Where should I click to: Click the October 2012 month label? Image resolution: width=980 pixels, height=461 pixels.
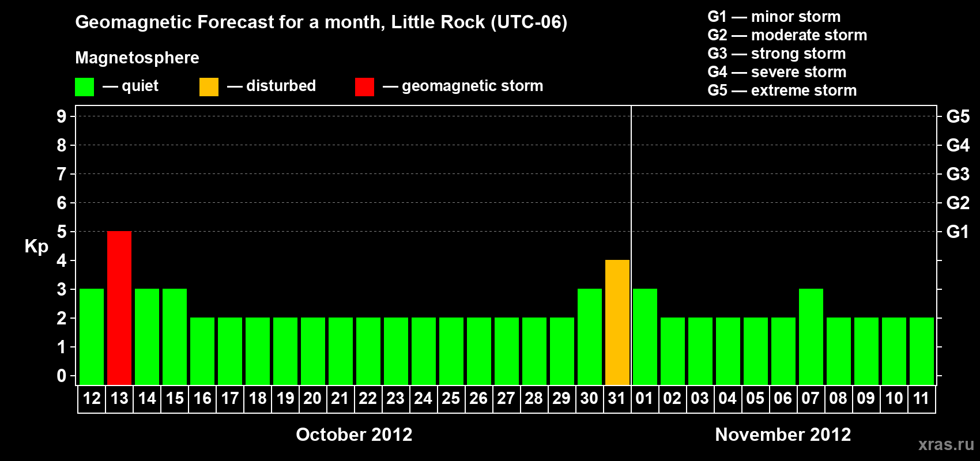point(354,434)
